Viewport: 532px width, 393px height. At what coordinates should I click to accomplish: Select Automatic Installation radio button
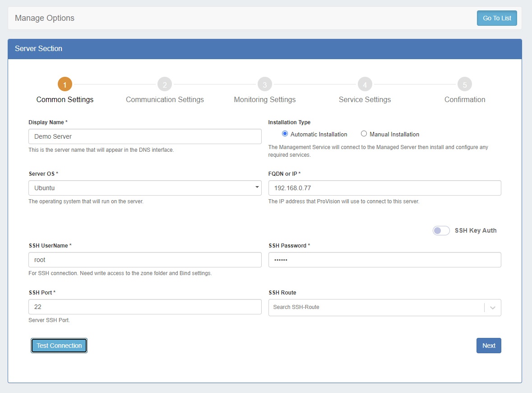click(x=285, y=134)
